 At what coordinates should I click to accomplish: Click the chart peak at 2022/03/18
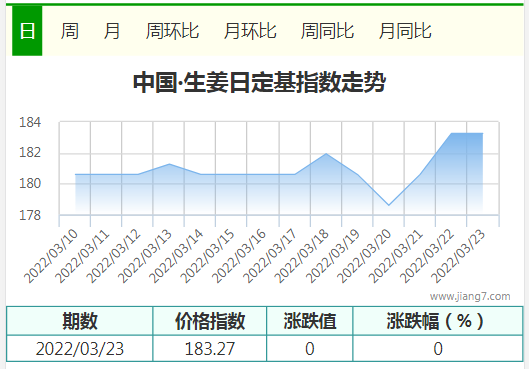[x=326, y=154]
